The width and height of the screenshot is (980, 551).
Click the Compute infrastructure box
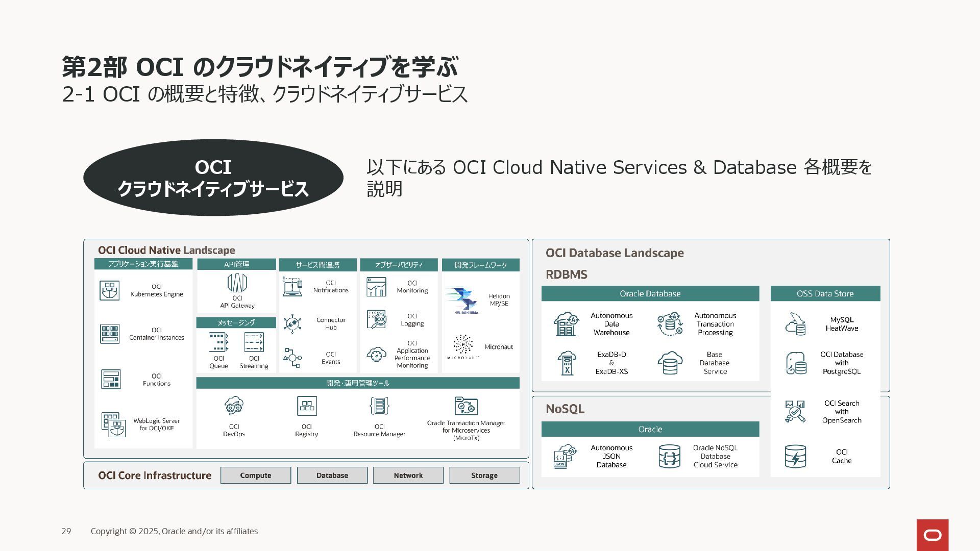(x=256, y=475)
